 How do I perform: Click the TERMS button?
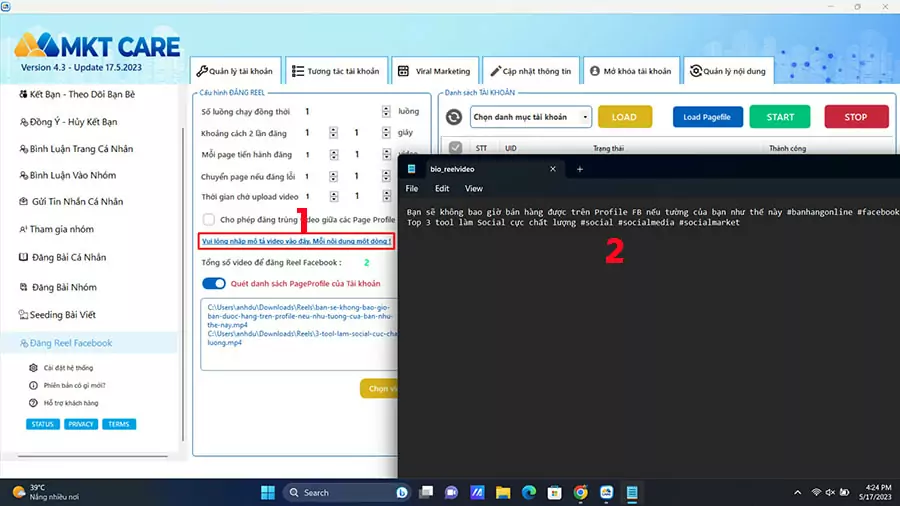[119, 424]
